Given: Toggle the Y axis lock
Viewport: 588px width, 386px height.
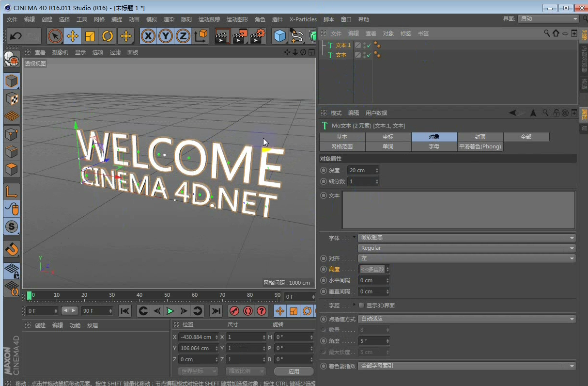Looking at the screenshot, I should pos(166,36).
